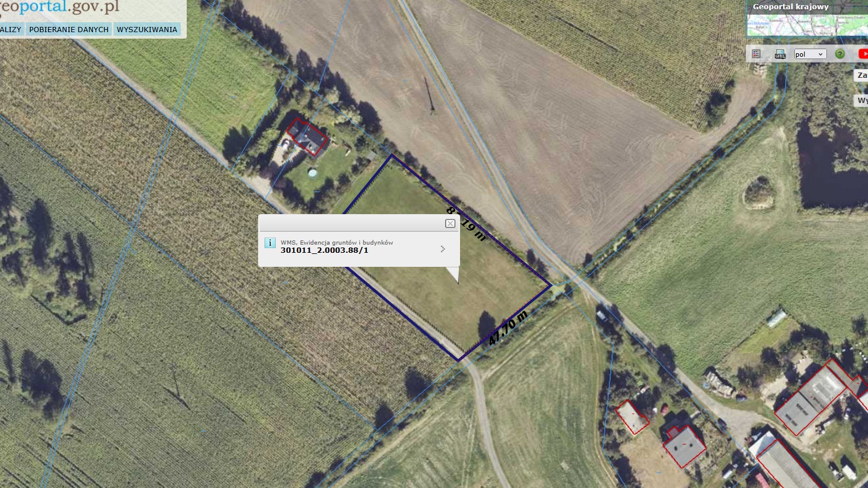Screen dimensions: 868x488
Task: Open the map legend icon
Action: click(x=756, y=54)
